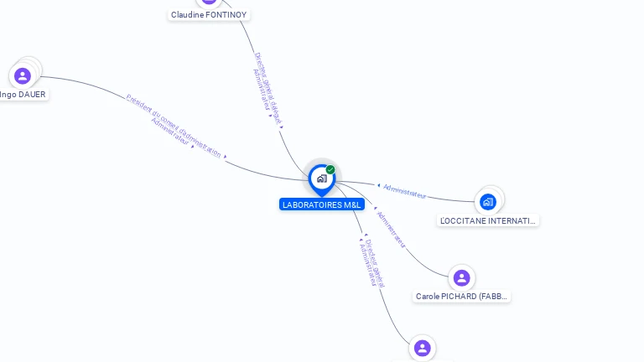The image size is (644, 362).
Task: Open the L'OCCITANE INTERNATI... company node icon
Action: tap(488, 202)
